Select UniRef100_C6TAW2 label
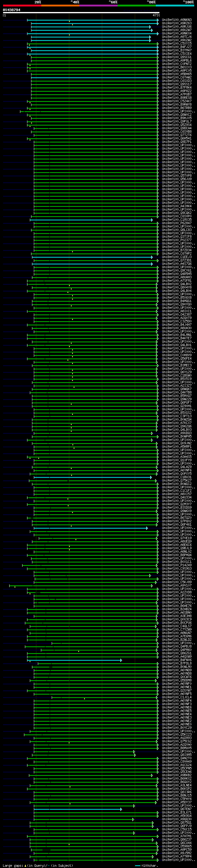 coord(177,77)
